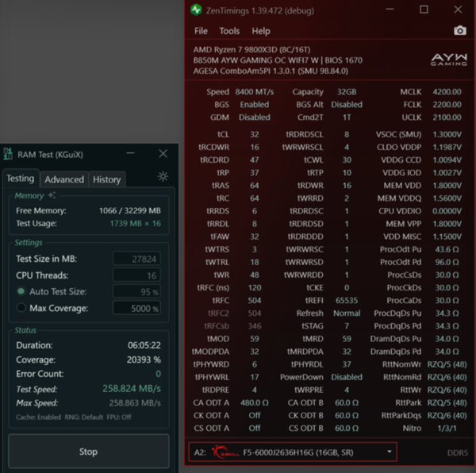Click the Test Speed value 258.824 MB/s
The width and height of the screenshot is (476, 473).
(x=132, y=388)
